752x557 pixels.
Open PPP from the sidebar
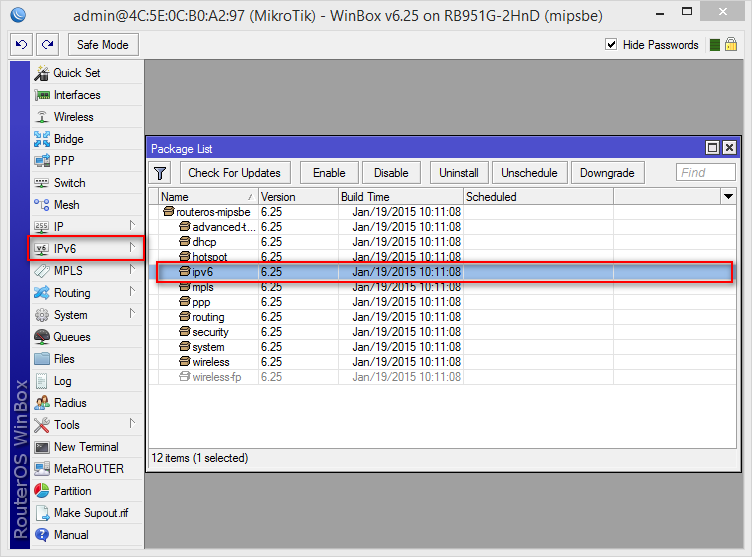(x=88, y=161)
